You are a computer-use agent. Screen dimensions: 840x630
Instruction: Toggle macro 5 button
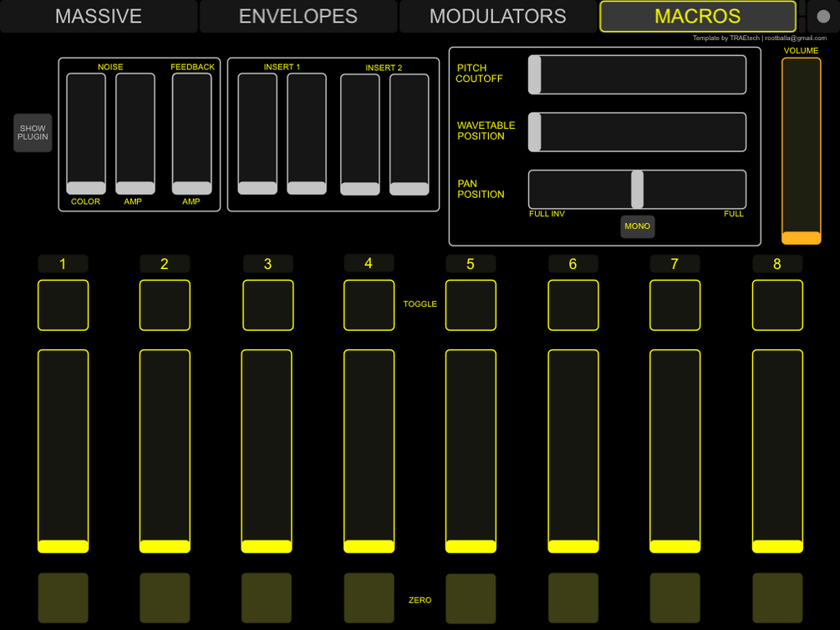[x=471, y=305]
